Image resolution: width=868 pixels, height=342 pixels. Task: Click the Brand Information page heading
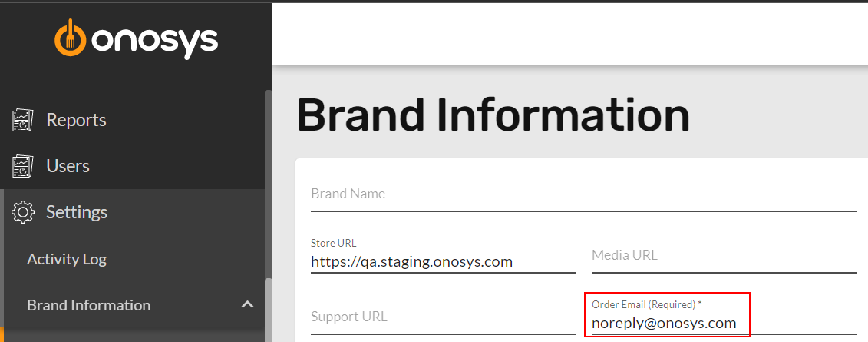(x=493, y=116)
